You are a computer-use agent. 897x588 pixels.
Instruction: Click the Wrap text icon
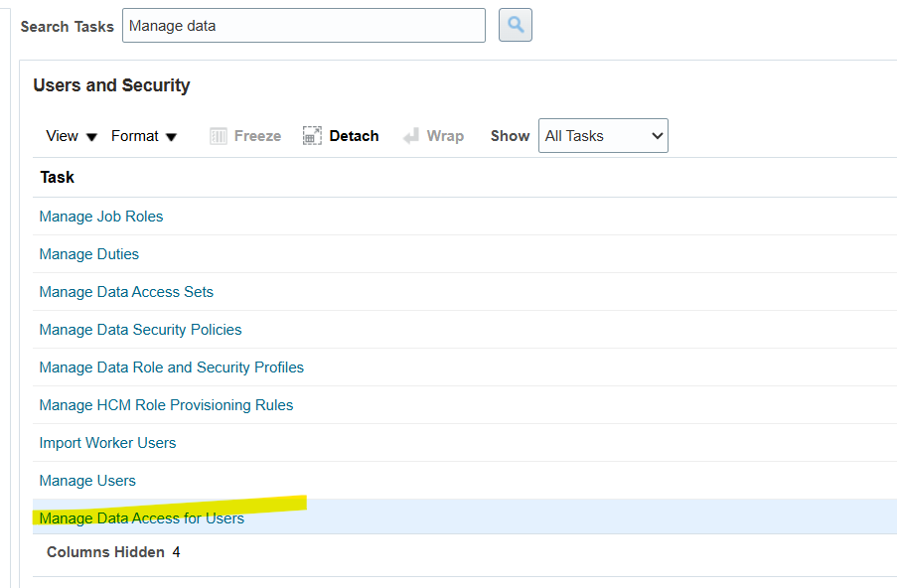[x=411, y=136]
